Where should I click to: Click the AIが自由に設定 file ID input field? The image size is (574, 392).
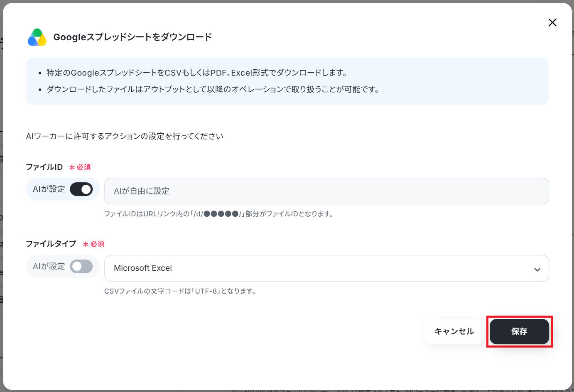click(x=326, y=191)
